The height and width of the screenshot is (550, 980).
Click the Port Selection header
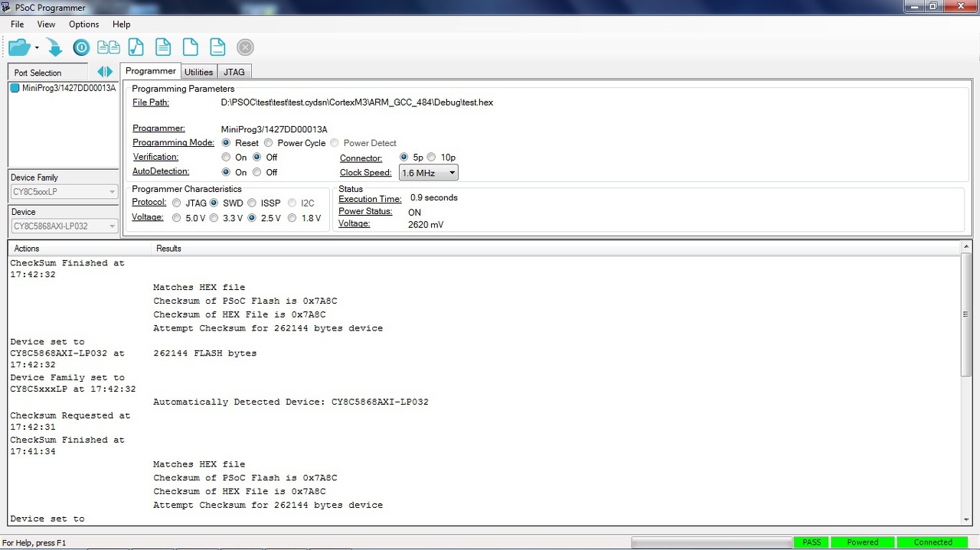click(48, 73)
